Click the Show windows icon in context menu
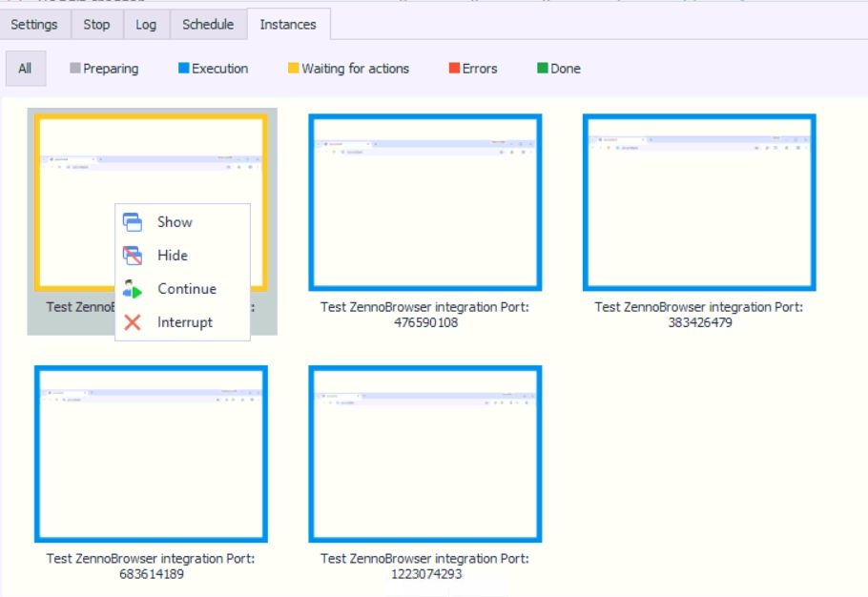 [133, 222]
